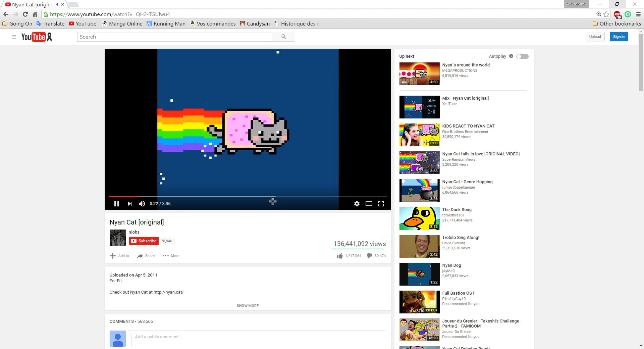Open Mix - Nyan Cat playlist thumbnail
The height and width of the screenshot is (349, 644).
pos(419,107)
